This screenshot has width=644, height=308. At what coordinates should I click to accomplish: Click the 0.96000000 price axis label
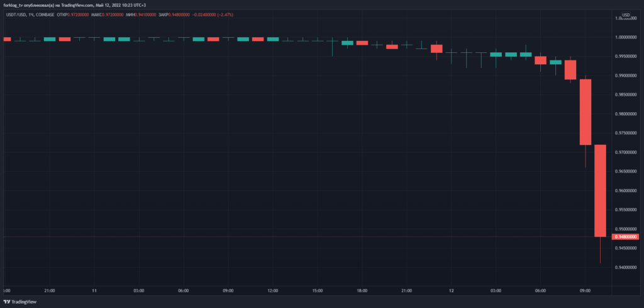[x=626, y=191]
